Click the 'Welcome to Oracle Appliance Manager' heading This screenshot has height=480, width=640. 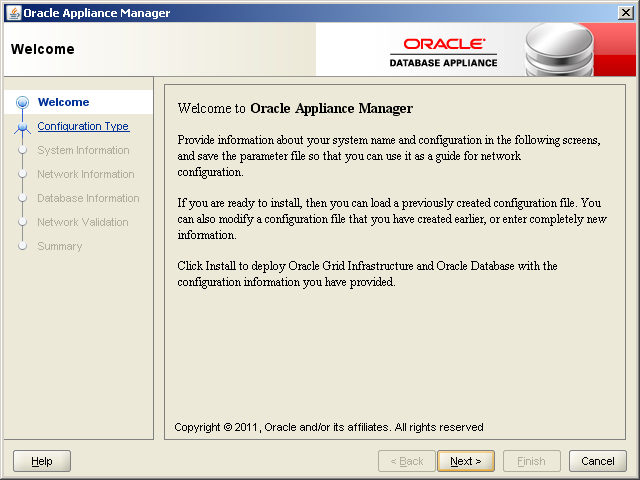[295, 109]
